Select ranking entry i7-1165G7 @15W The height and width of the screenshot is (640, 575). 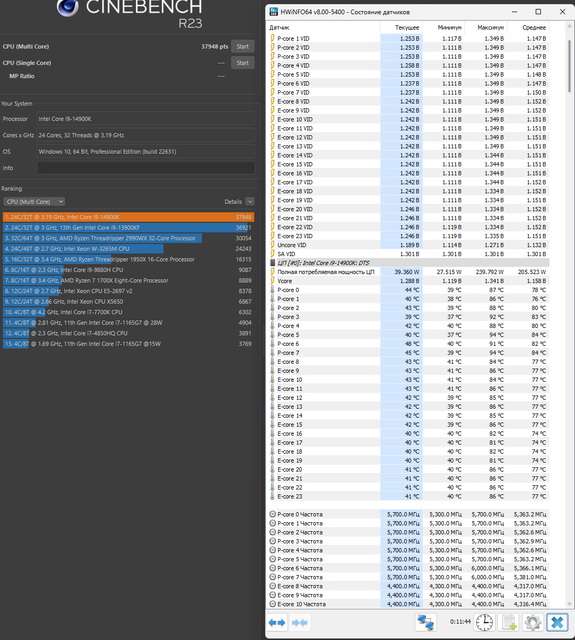[x=128, y=344]
